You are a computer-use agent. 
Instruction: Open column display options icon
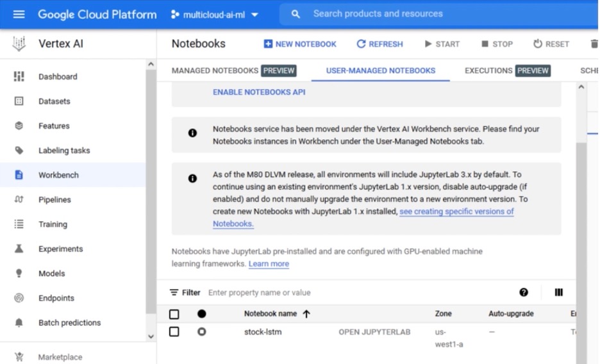click(x=558, y=292)
